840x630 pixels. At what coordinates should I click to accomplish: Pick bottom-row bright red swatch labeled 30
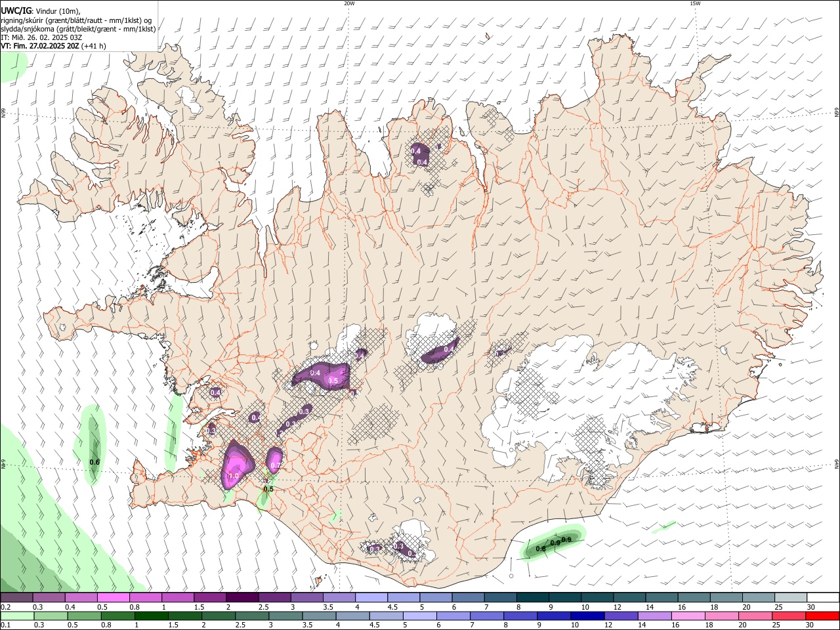coord(823,616)
